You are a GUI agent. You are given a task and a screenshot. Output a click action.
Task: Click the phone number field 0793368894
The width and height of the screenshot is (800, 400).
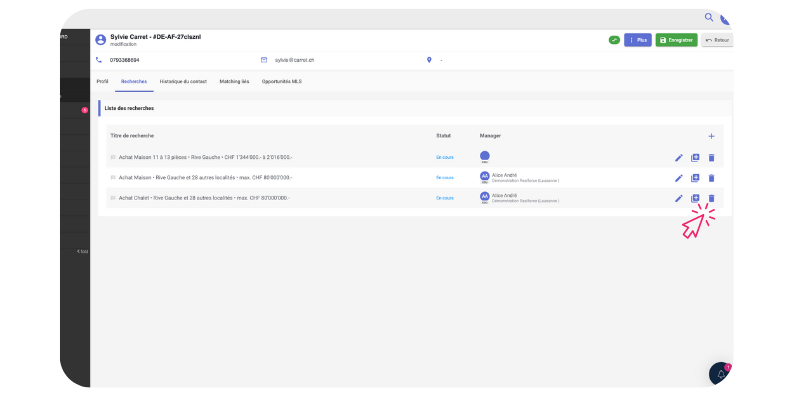(x=129, y=60)
